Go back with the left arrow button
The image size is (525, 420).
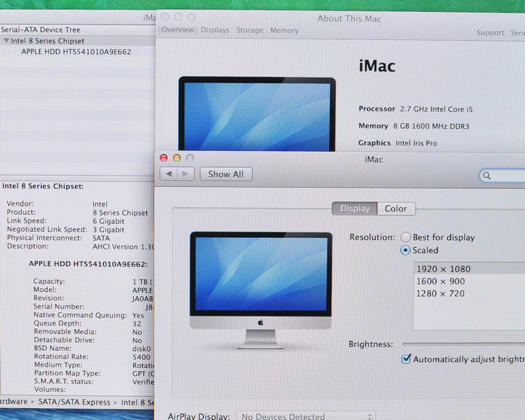point(169,174)
